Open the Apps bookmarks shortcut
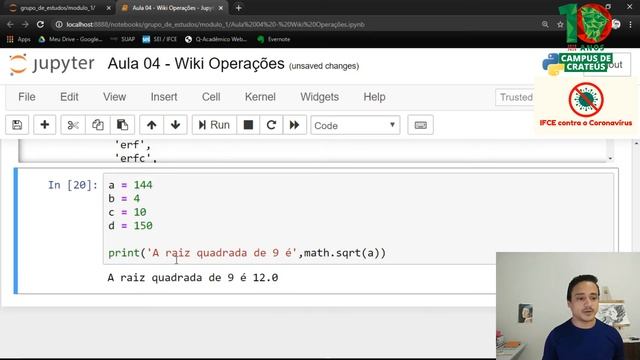 pos(19,39)
